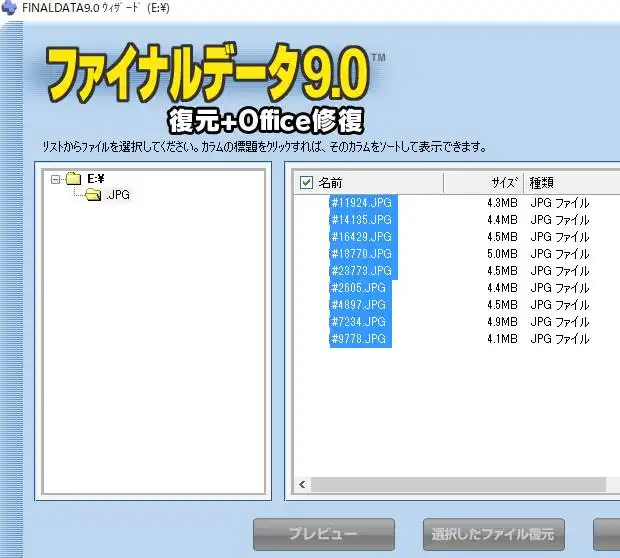The width and height of the screenshot is (620, 558).
Task: Sort by the 名前 column header
Action: click(x=330, y=183)
